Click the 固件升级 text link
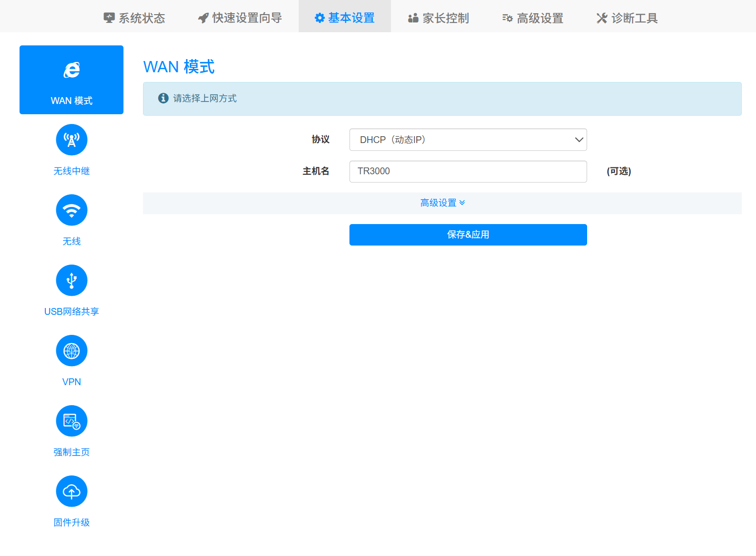Viewport: 756px width, 556px height. [x=71, y=522]
